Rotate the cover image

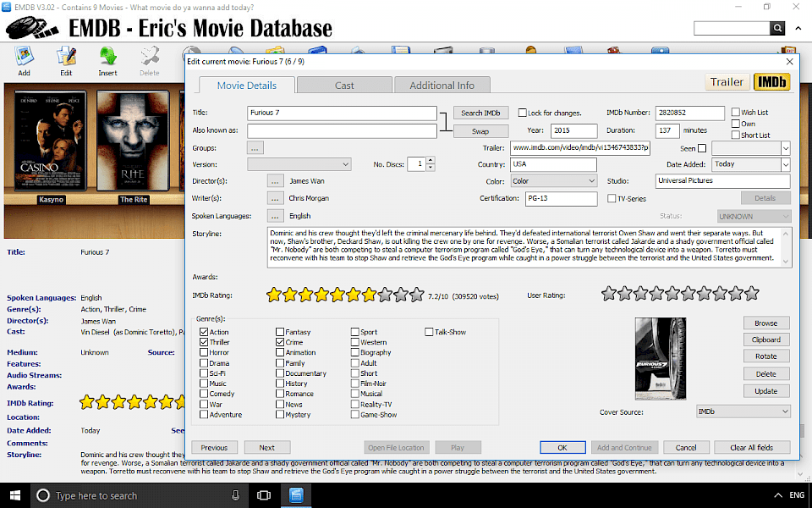coord(766,356)
